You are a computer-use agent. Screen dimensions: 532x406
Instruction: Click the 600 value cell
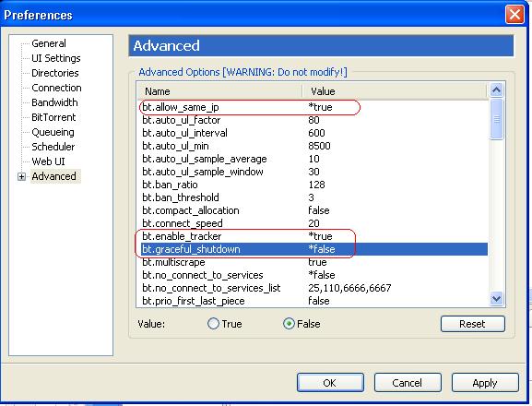point(316,133)
